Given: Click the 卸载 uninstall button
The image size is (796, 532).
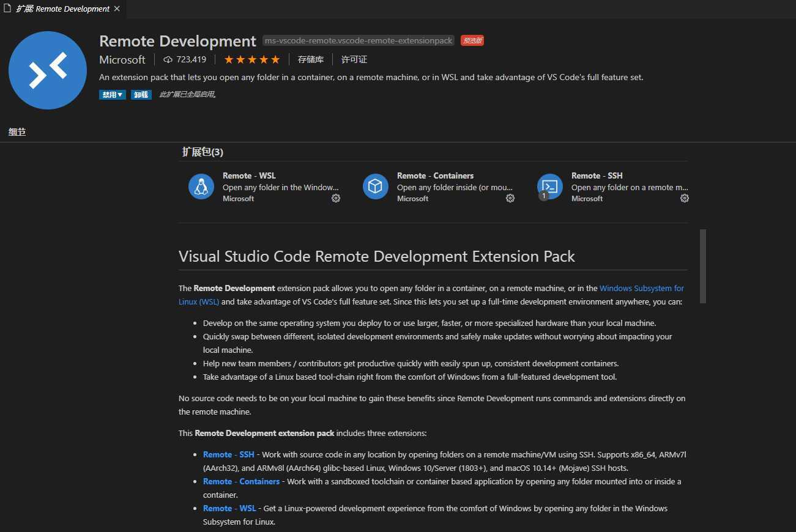Looking at the screenshot, I should point(141,95).
